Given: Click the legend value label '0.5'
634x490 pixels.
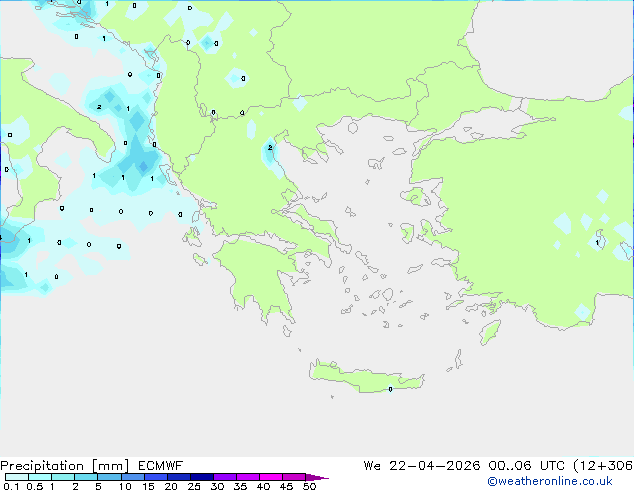Looking at the screenshot, I should click(34, 486).
